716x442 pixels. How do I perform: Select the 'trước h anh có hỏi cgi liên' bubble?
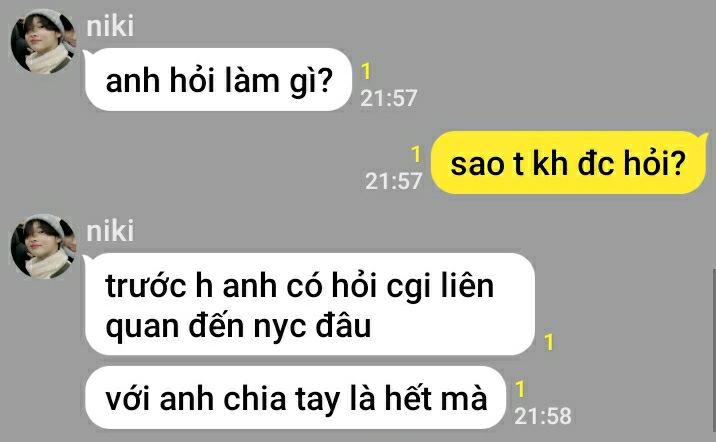[309, 304]
